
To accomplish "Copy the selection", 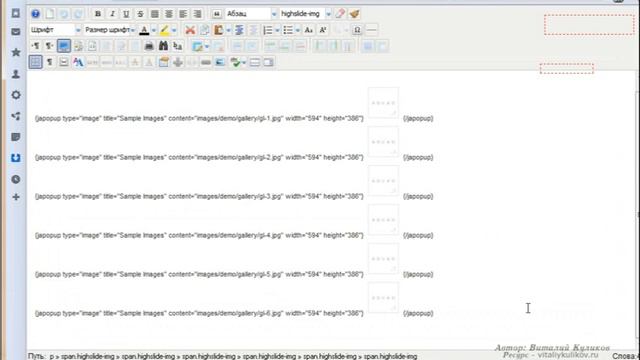I will coord(204,30).
